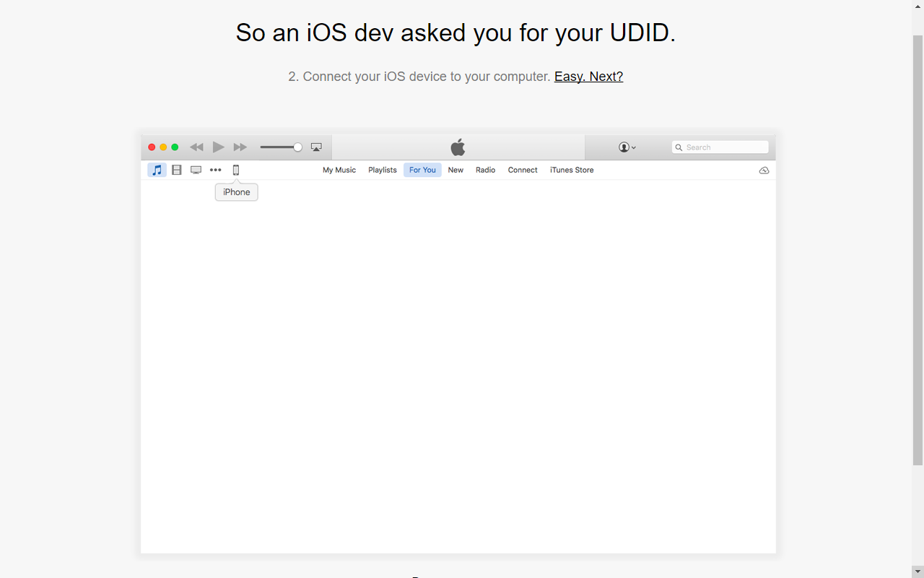Viewport: 924px width, 578px height.
Task: Rewind with the previous track button
Action: pyautogui.click(x=196, y=147)
